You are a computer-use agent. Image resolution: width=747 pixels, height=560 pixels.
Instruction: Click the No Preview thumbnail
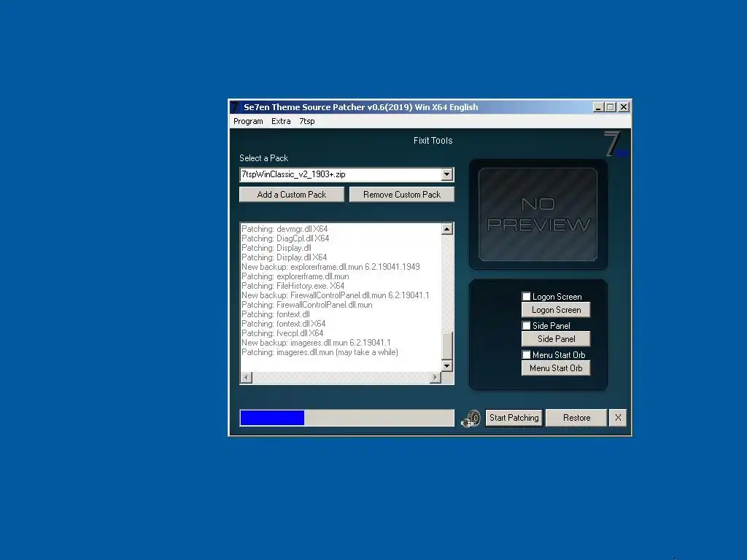[x=538, y=214]
